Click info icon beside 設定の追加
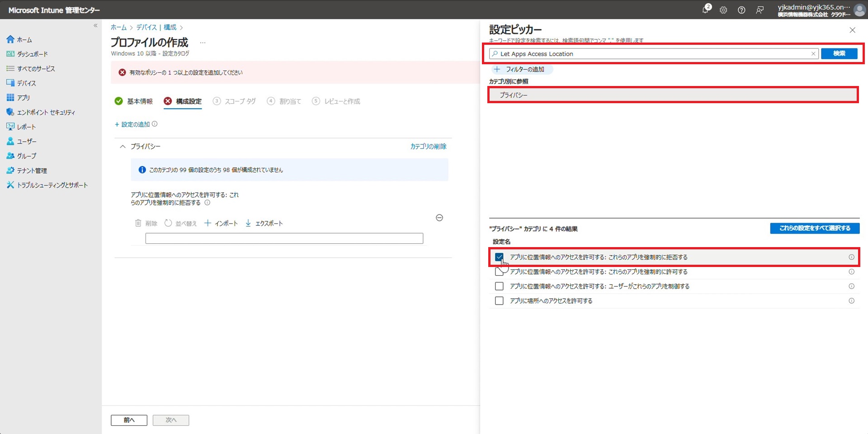 [x=155, y=124]
